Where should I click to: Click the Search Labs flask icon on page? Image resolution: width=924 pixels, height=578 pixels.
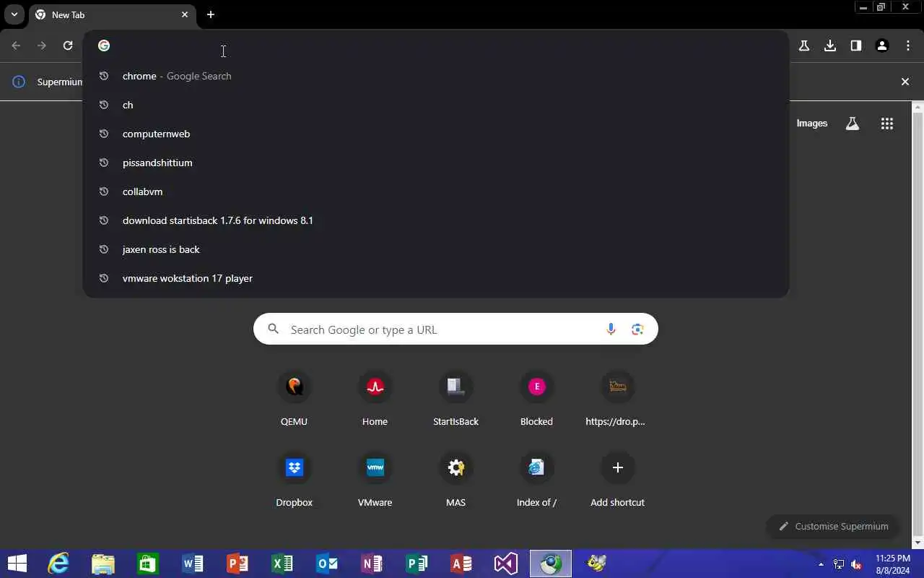853,124
